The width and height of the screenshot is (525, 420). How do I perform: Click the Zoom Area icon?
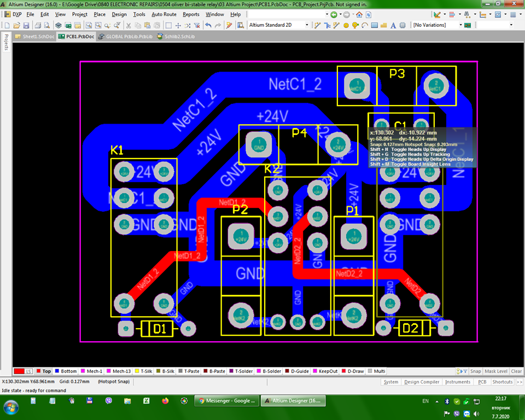coord(98,25)
